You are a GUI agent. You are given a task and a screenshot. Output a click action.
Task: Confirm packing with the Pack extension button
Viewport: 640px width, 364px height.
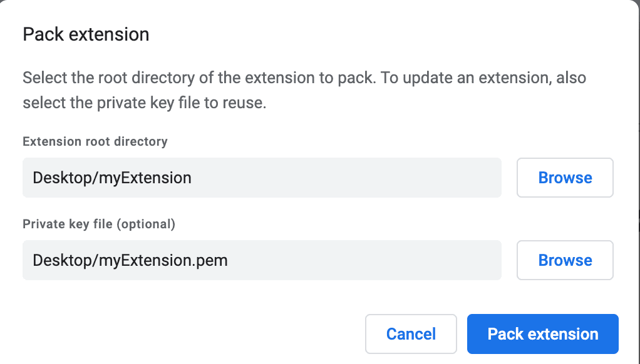coord(542,333)
